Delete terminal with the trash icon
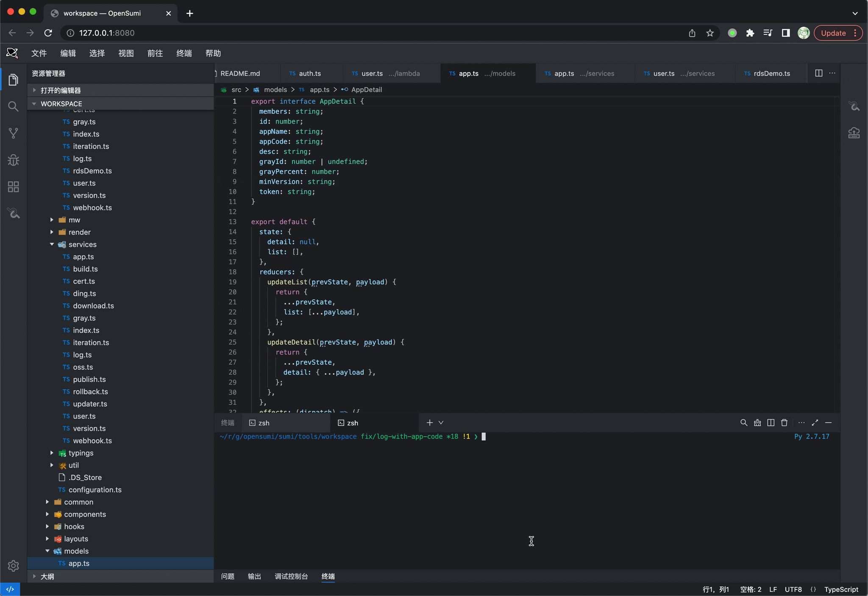Screen dimensions: 868x596 (784, 423)
